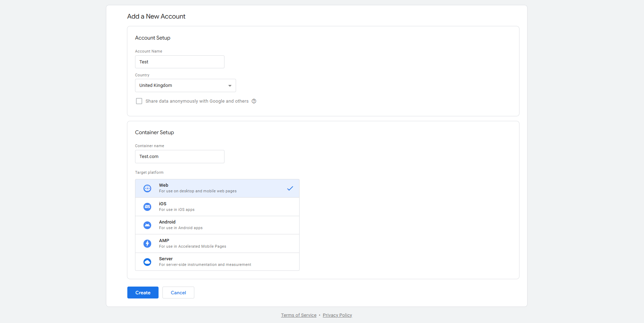Focus the Account Name input field
The height and width of the screenshot is (323, 644).
tap(180, 62)
